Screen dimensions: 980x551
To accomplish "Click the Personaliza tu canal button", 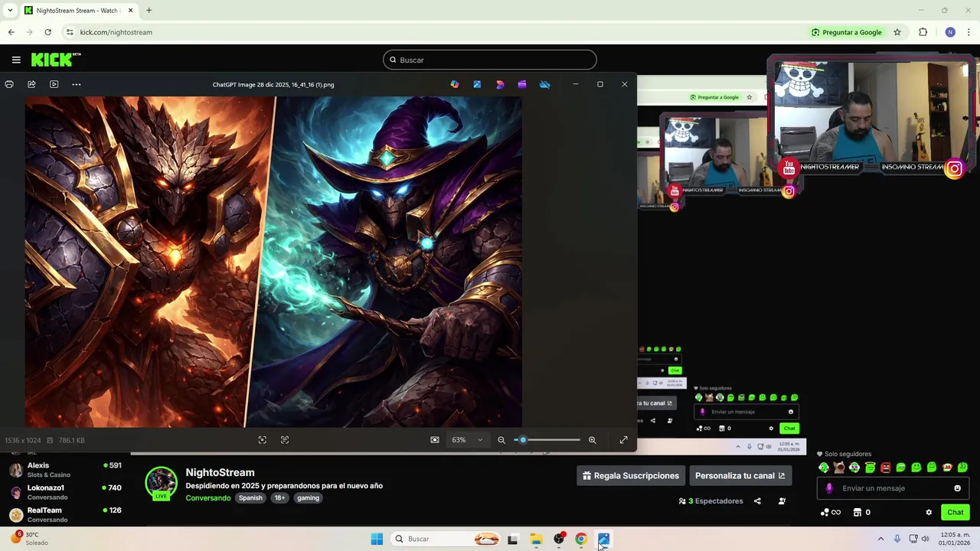I will [740, 476].
